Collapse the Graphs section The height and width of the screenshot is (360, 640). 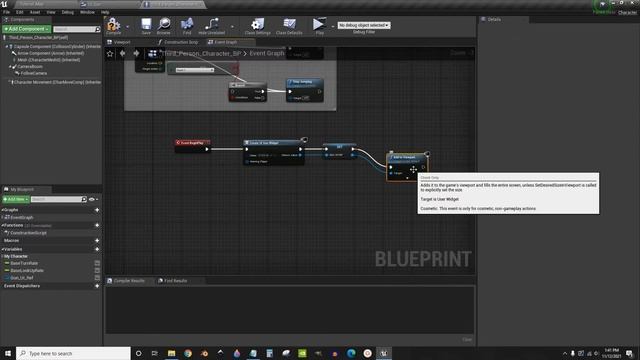click(x=2, y=210)
